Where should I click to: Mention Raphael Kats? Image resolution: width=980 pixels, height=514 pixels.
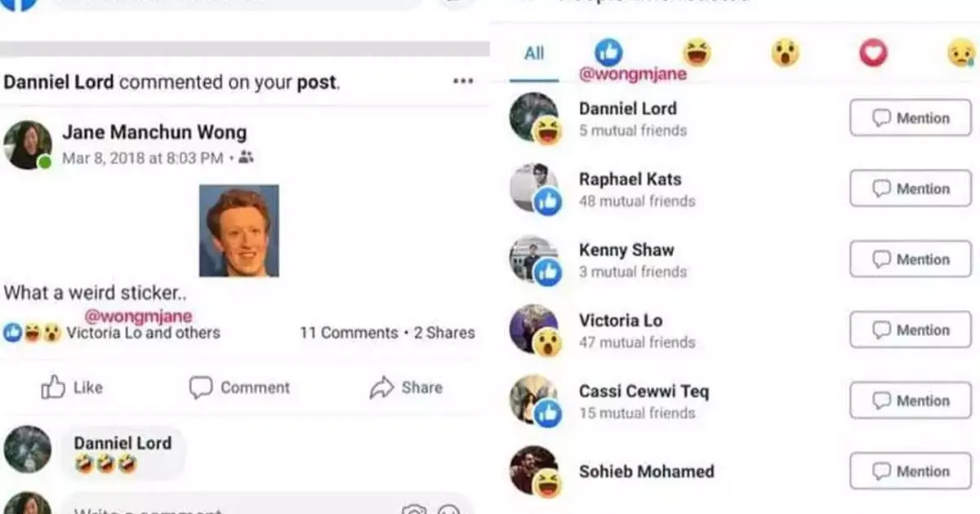[x=911, y=188]
